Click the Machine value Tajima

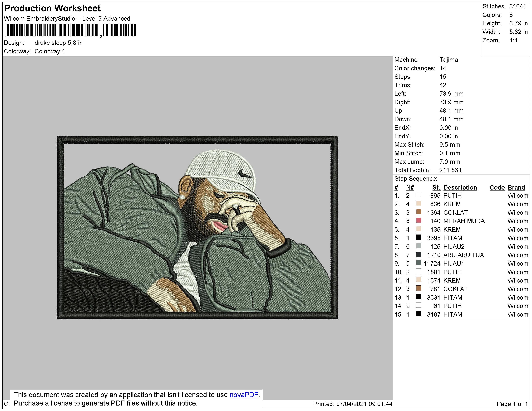448,60
